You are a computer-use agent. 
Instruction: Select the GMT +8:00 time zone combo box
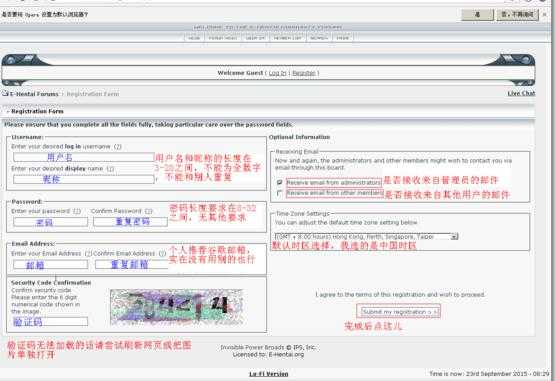(366, 236)
